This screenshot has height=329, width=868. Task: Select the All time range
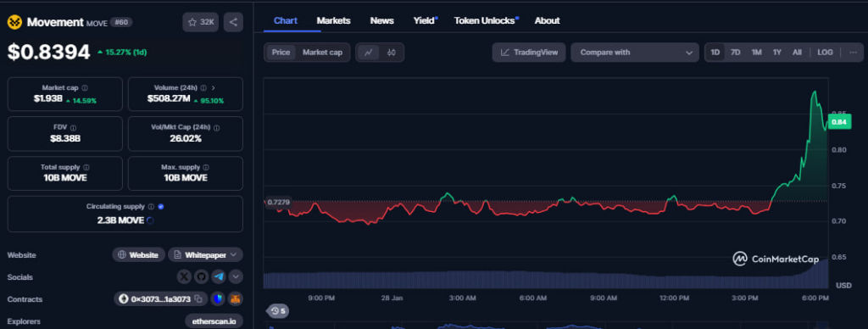[797, 53]
